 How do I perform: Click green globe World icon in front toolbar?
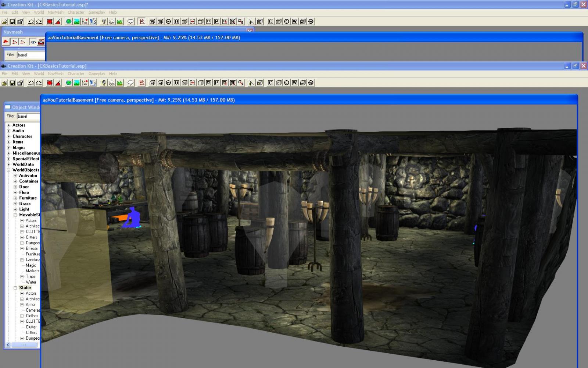[x=69, y=83]
